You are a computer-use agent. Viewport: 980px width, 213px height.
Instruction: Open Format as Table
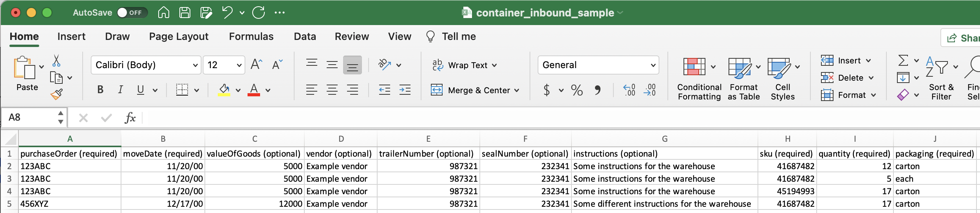(743, 78)
